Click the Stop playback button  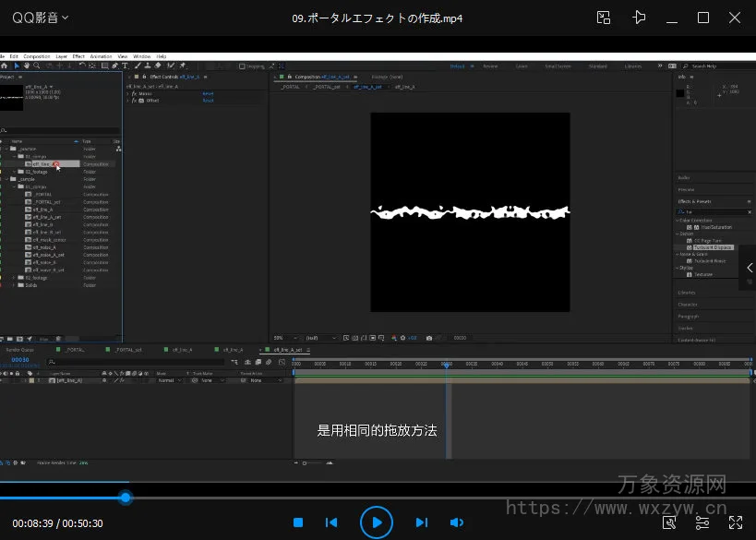298,522
